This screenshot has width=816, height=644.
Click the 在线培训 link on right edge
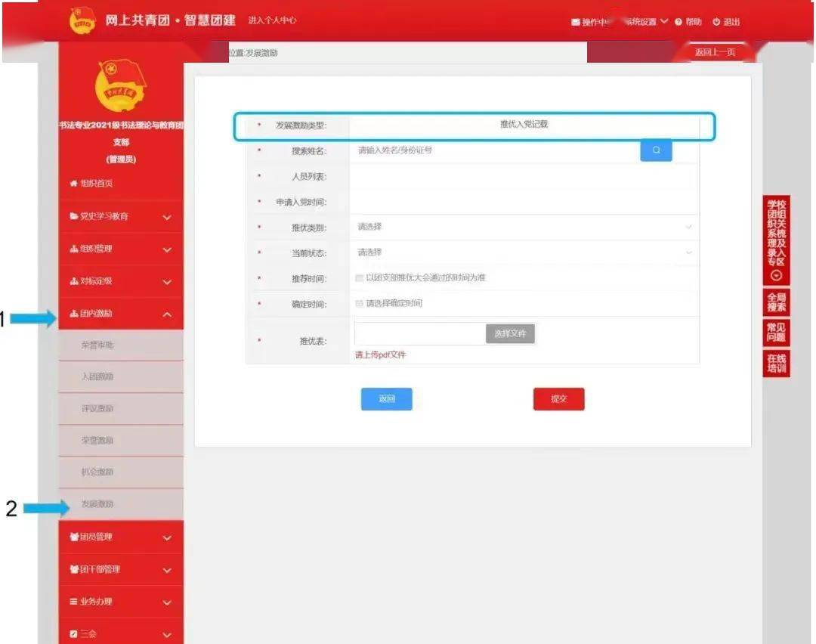[776, 361]
